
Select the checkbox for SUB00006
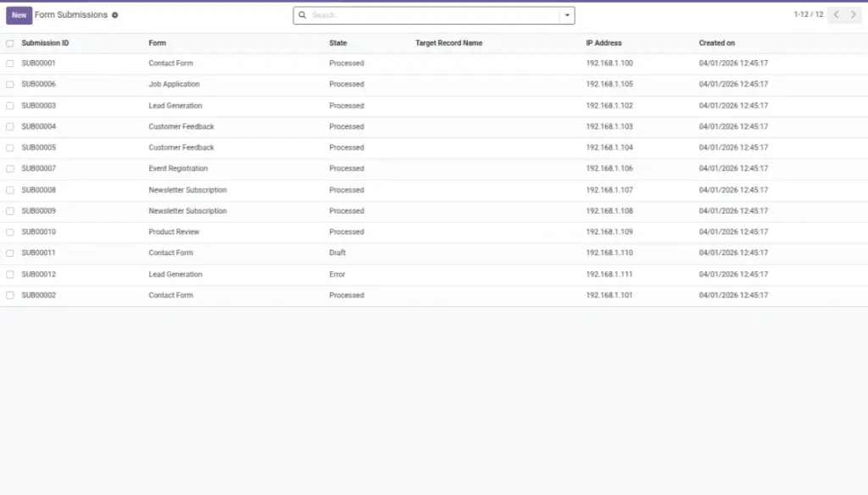click(x=10, y=85)
